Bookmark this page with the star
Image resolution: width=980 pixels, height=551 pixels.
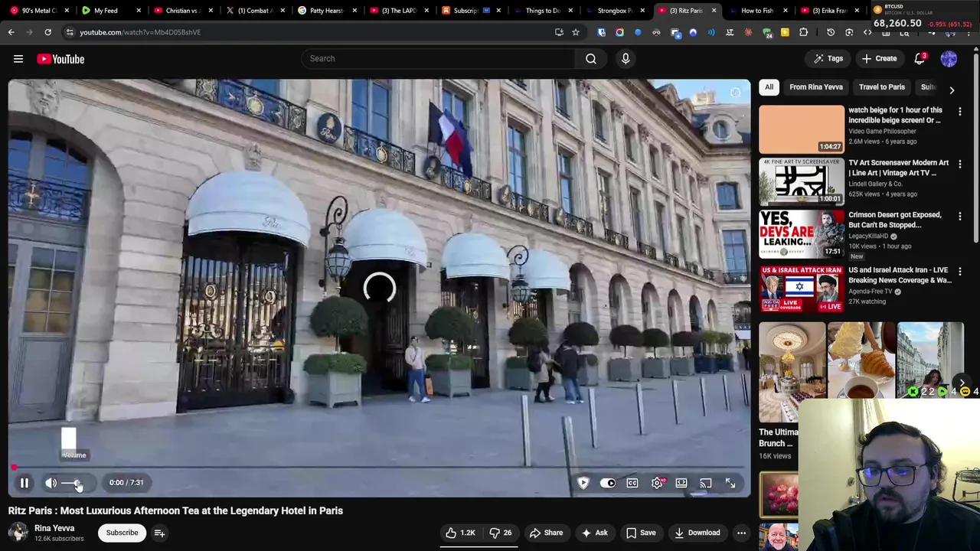tap(576, 32)
